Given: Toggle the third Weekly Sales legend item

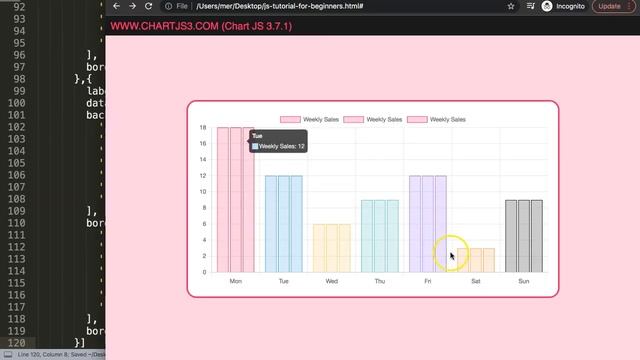Looking at the screenshot, I should point(436,120).
